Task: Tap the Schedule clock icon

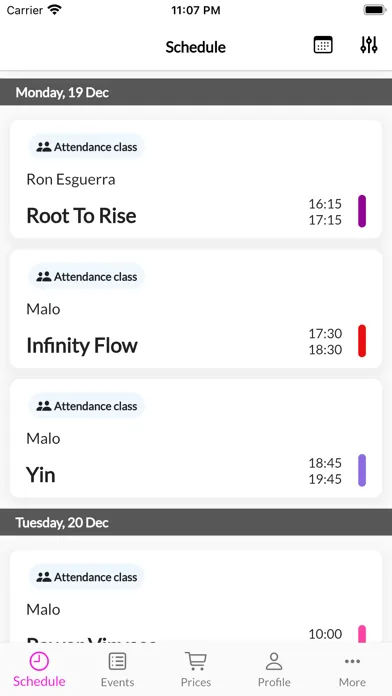Action: 39,661
